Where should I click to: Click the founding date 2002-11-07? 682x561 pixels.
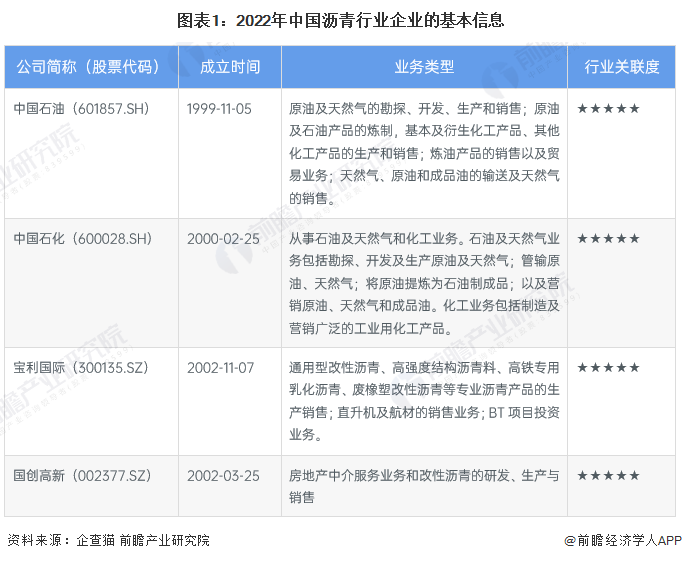pyautogui.click(x=221, y=368)
